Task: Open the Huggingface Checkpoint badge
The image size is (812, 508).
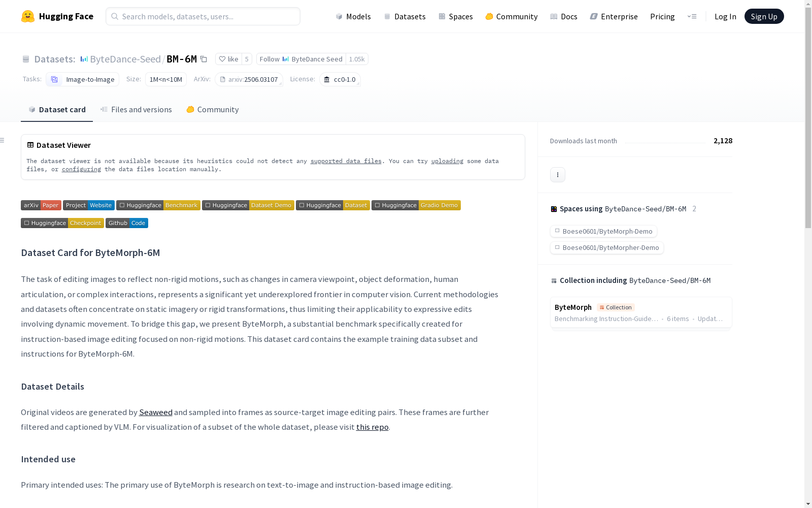Action: click(62, 223)
